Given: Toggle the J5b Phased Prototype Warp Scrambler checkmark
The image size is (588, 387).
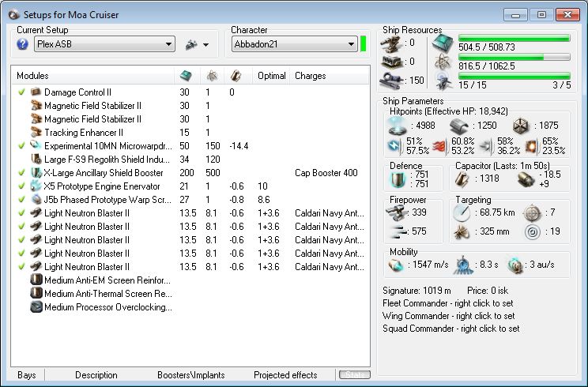Looking at the screenshot, I should click(21, 200).
